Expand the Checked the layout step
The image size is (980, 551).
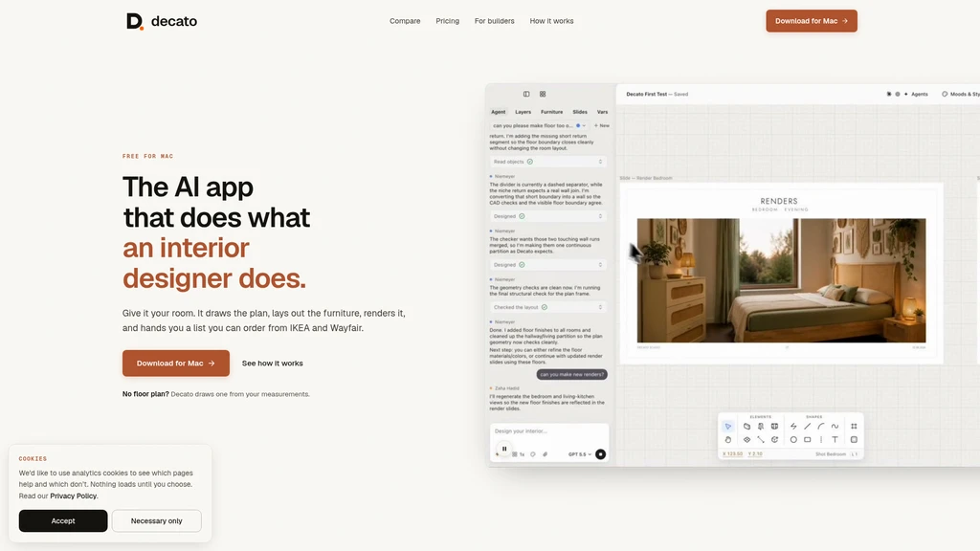click(x=547, y=307)
